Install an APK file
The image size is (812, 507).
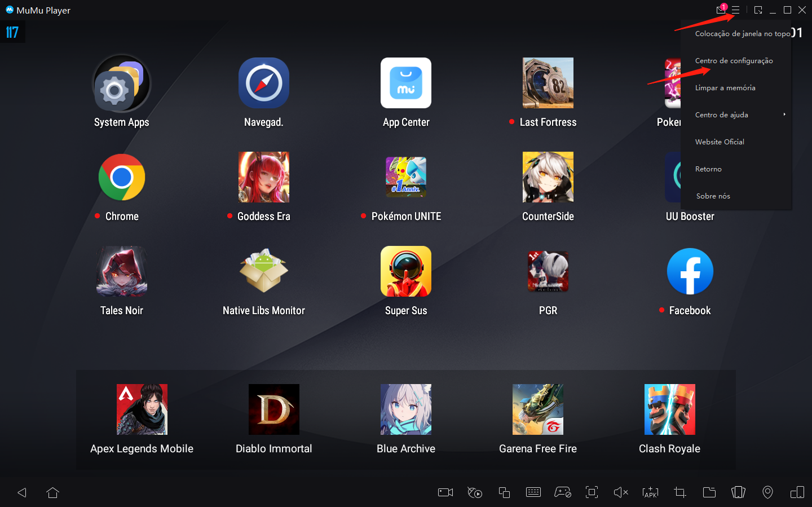[x=650, y=492]
